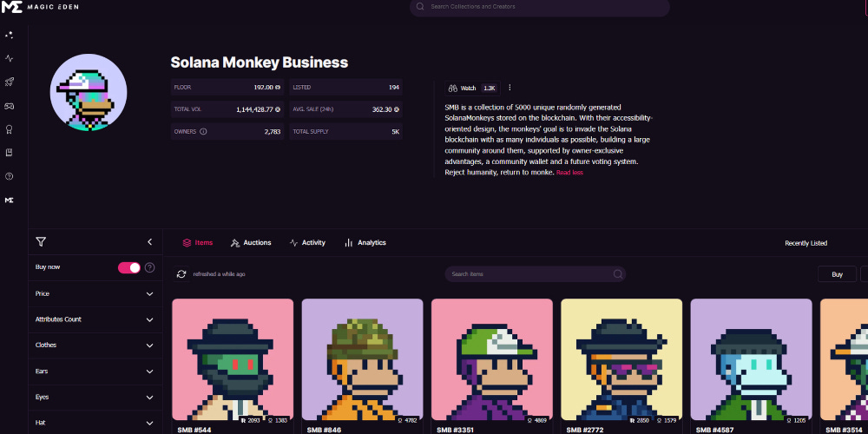
Task: Toggle the Buy now switch
Action: [129, 268]
